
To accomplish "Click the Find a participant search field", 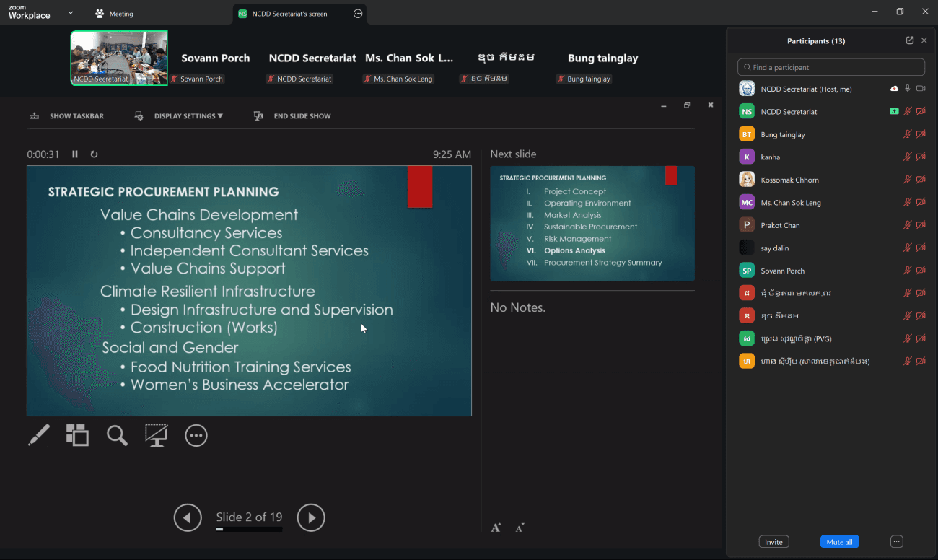I will [831, 67].
